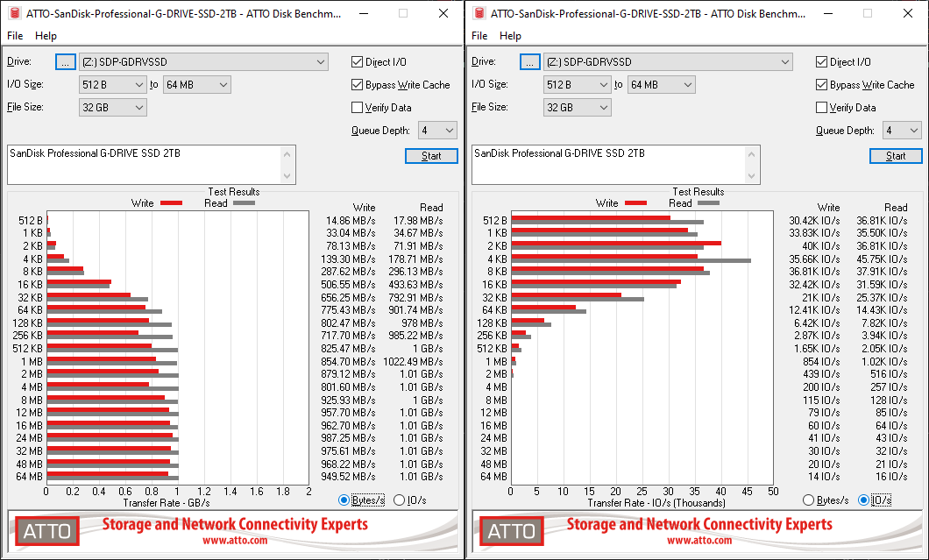Click the '14.86 MB/s' write result
929x560 pixels.
click(x=351, y=221)
